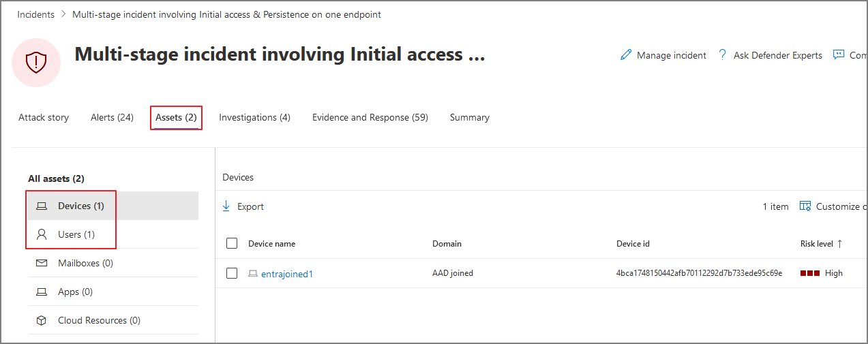Select Devices (1) in asset list
This screenshot has width=868, height=344.
113,206
